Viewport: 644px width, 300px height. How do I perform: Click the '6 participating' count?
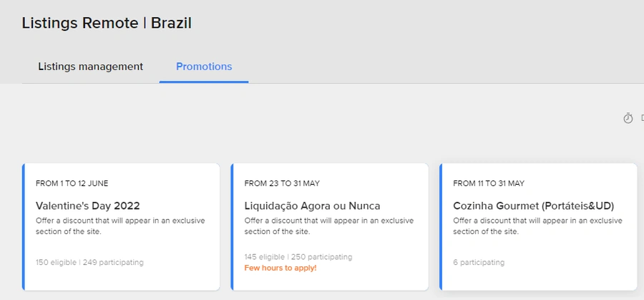click(479, 262)
